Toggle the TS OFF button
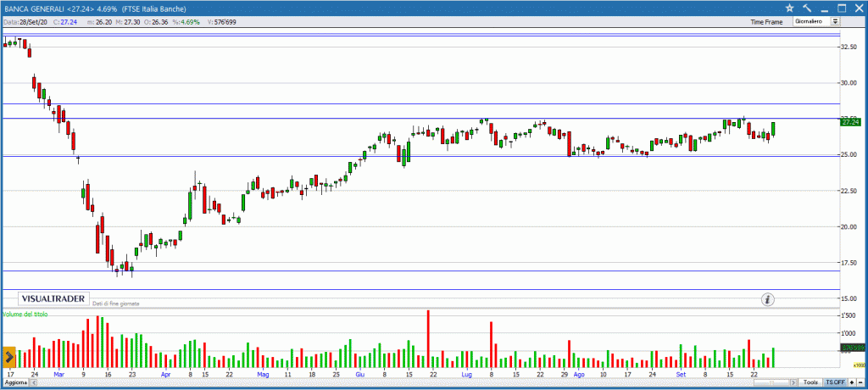 coord(835,382)
